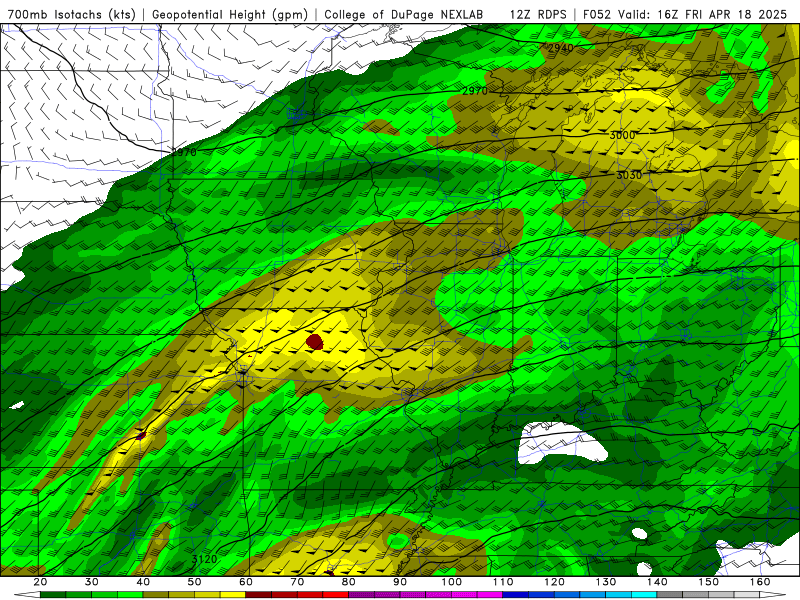
Task: Click the small dark red spot in the southwest jet streak
Action: 141,435
